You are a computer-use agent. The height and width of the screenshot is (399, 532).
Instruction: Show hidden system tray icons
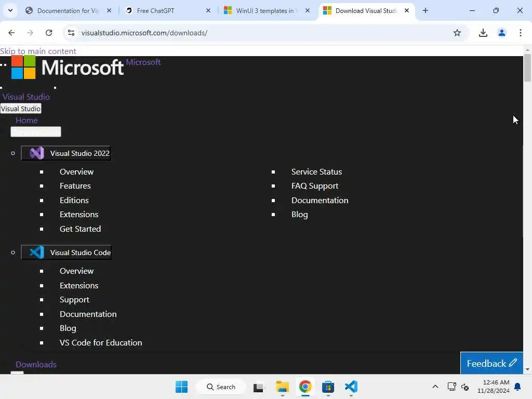pos(435,387)
